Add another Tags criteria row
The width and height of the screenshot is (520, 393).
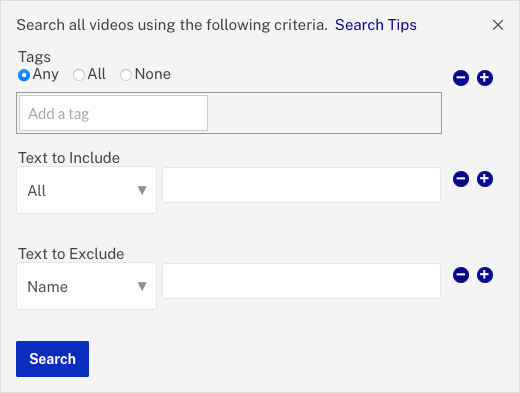[x=485, y=78]
